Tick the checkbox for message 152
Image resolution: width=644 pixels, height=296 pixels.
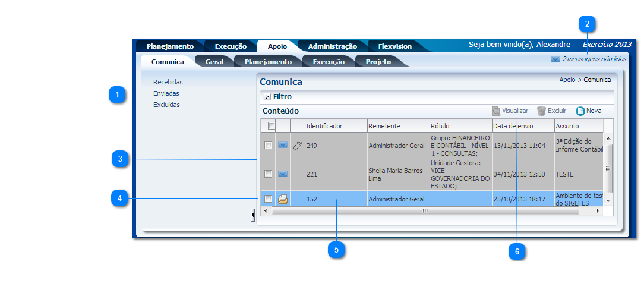tap(268, 199)
